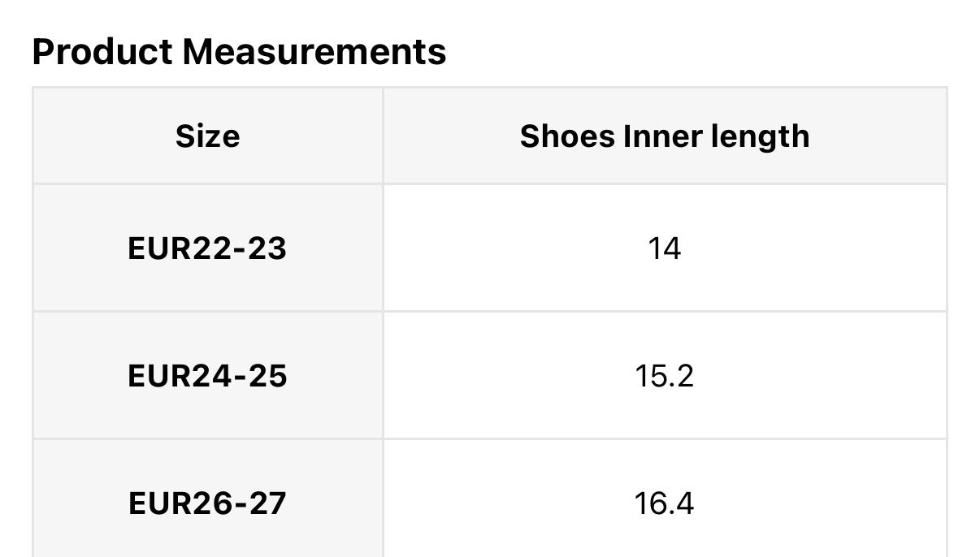
Task: Click the Shoes Inner length header
Action: click(665, 136)
